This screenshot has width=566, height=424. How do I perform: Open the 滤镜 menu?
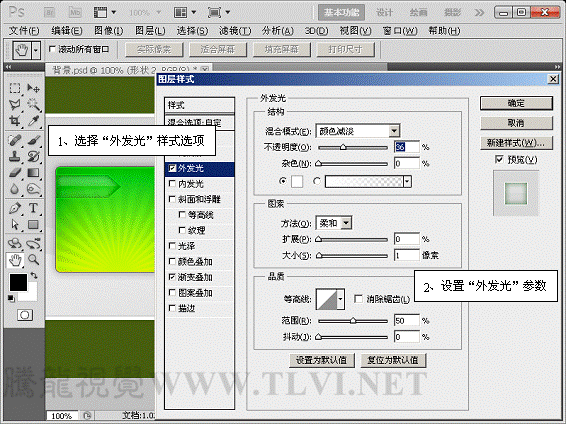point(235,31)
